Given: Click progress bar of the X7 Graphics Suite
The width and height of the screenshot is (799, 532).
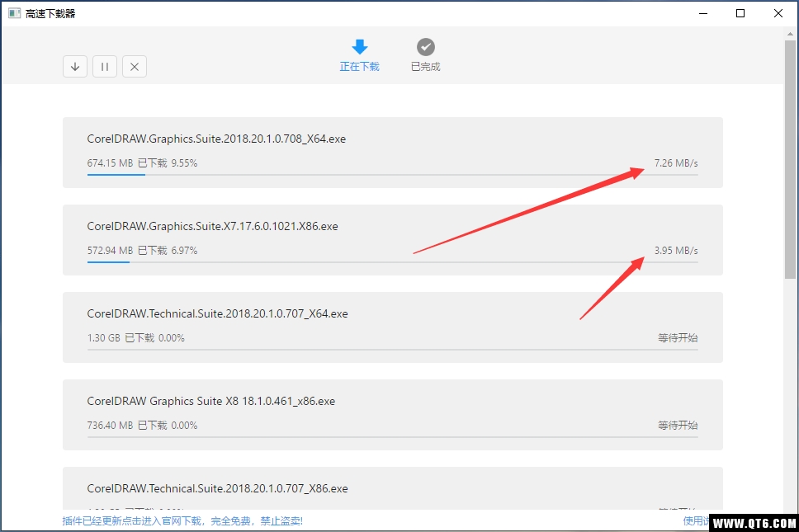Looking at the screenshot, I should tap(392, 262).
